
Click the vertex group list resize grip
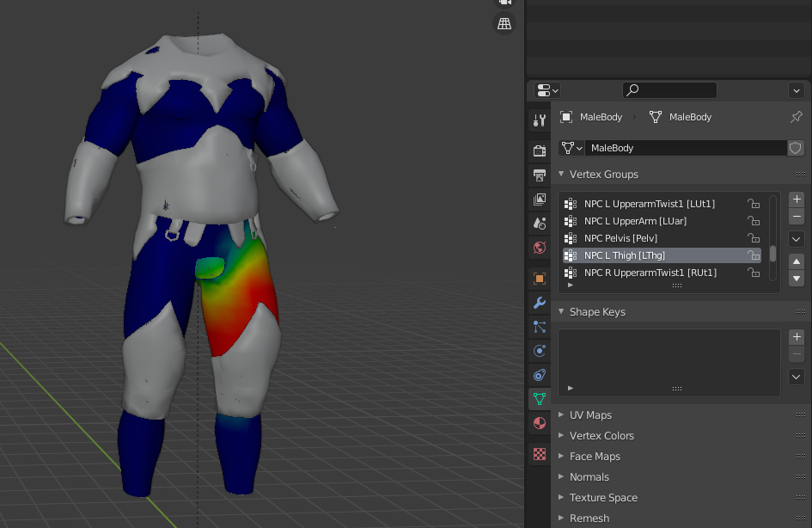[x=677, y=285]
